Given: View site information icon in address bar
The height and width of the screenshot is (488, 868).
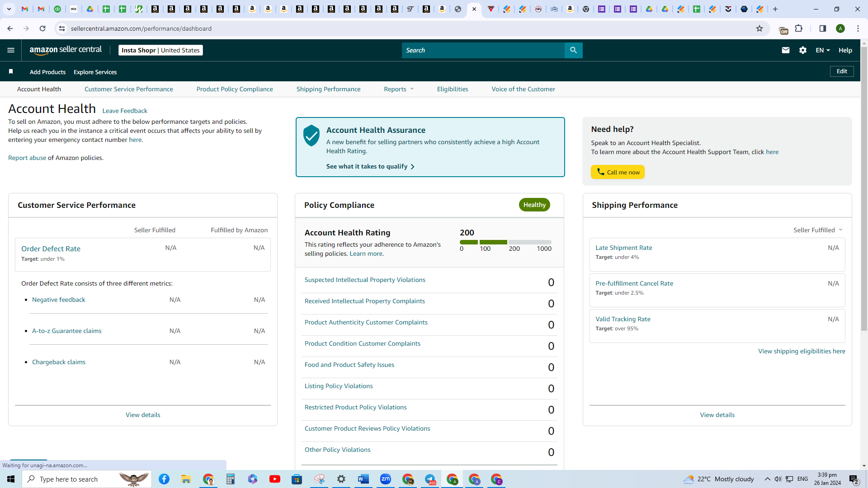Looking at the screenshot, I should (x=62, y=28).
